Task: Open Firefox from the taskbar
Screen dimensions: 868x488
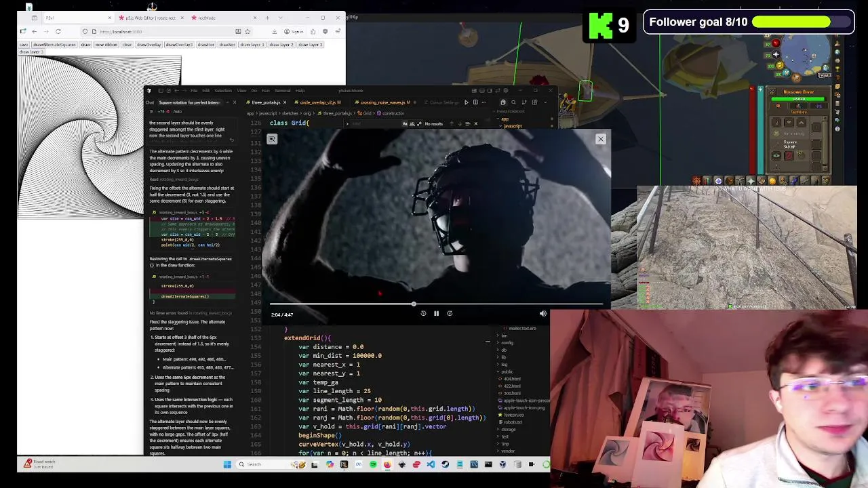Action: click(x=387, y=464)
